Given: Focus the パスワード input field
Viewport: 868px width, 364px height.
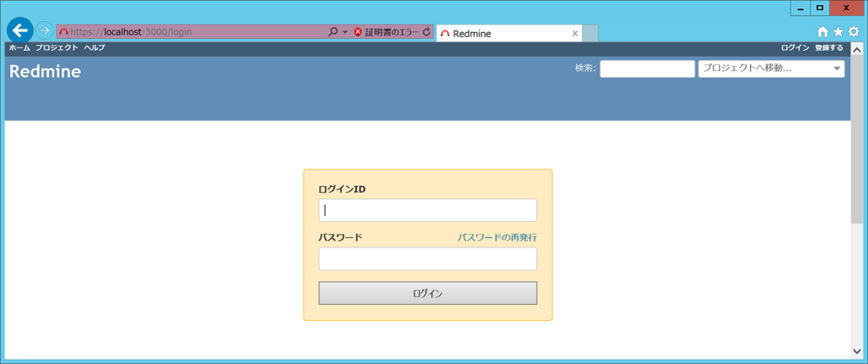Looking at the screenshot, I should (428, 259).
